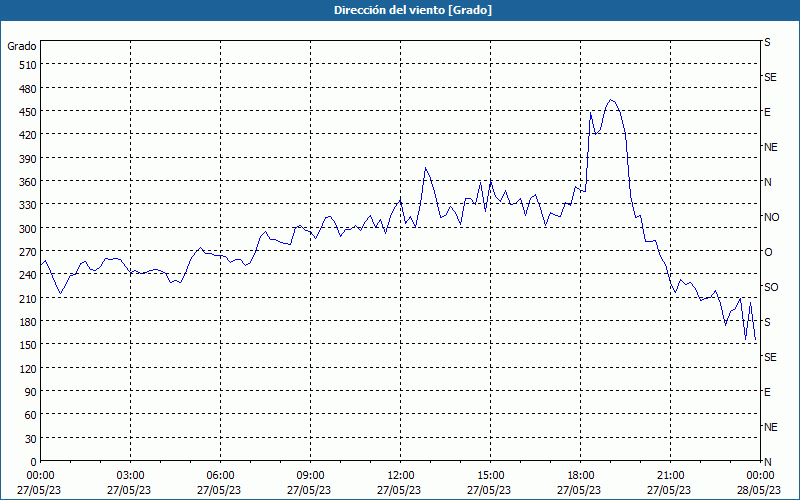Select compass label NE between 420 and 390 levels
The image size is (800, 500).
770,147
